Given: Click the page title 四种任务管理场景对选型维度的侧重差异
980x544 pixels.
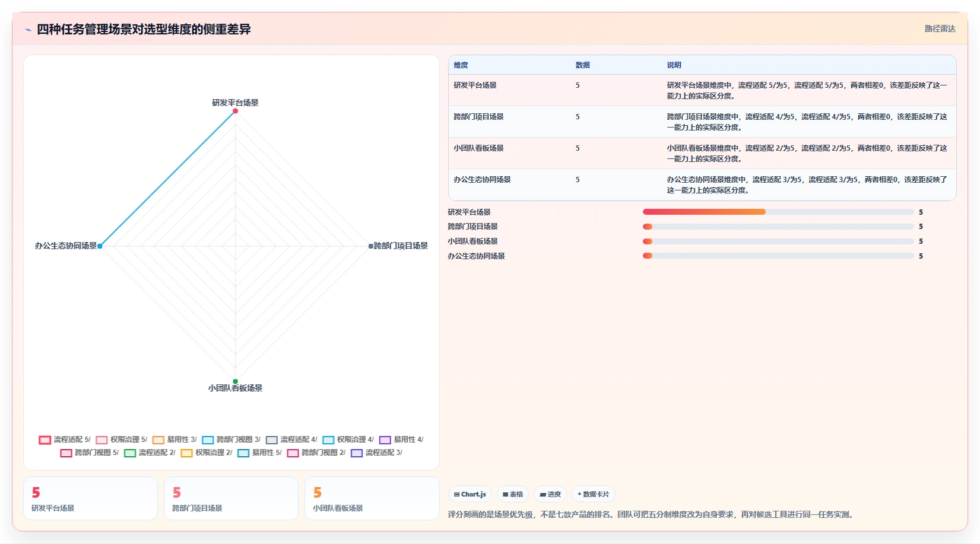Looking at the screenshot, I should 144,30.
